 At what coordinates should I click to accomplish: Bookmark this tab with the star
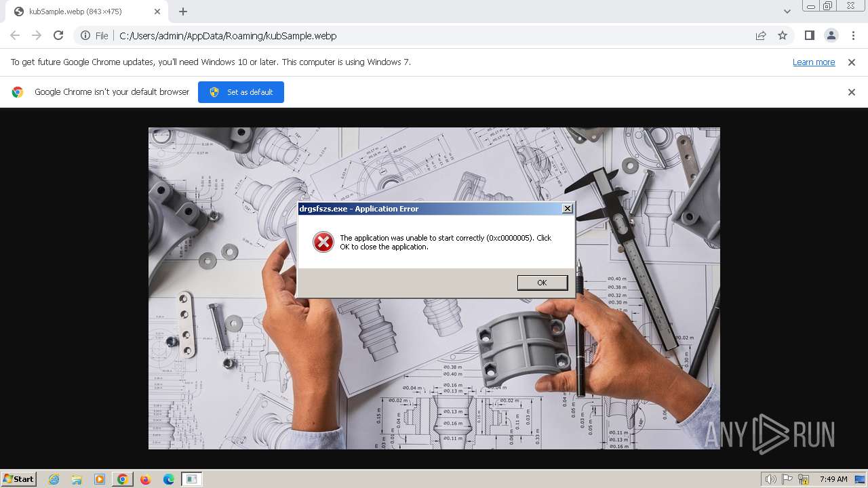[x=783, y=36]
